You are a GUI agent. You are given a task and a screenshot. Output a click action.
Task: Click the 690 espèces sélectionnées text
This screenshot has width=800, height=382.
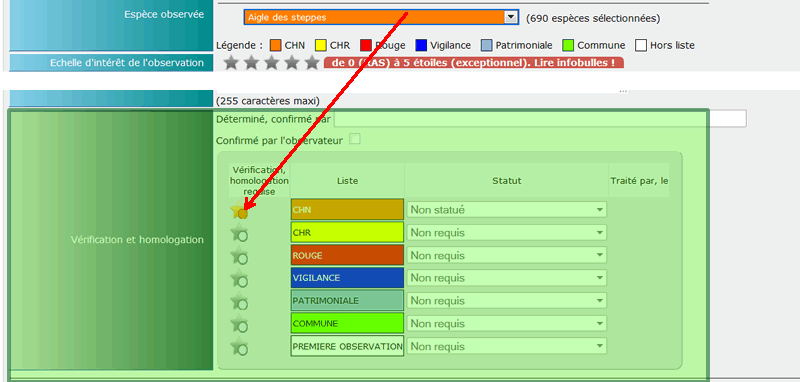click(593, 18)
